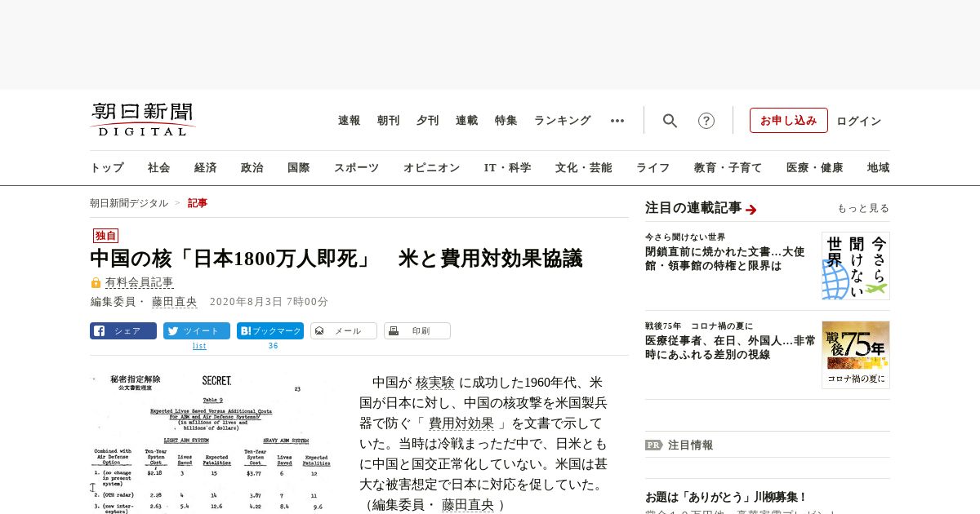The width and height of the screenshot is (980, 514).
Task: Select the 教育・子育て navigation tab
Action: pyautogui.click(x=728, y=168)
